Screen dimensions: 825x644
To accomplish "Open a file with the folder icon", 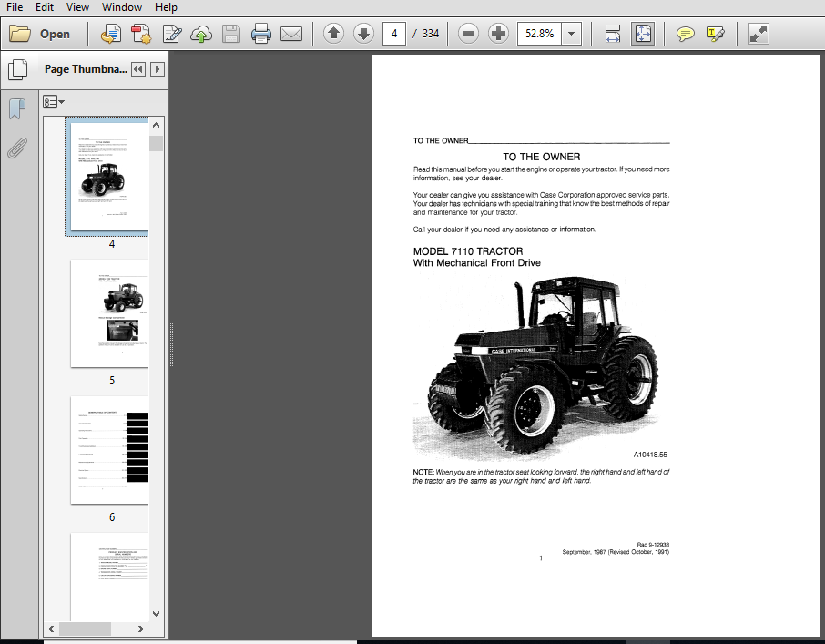I will point(20,34).
